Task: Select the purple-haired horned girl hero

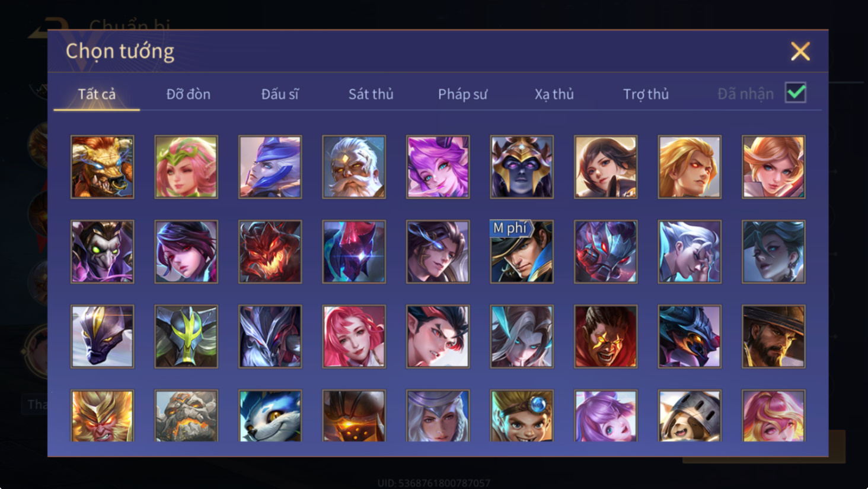Action: click(x=438, y=167)
